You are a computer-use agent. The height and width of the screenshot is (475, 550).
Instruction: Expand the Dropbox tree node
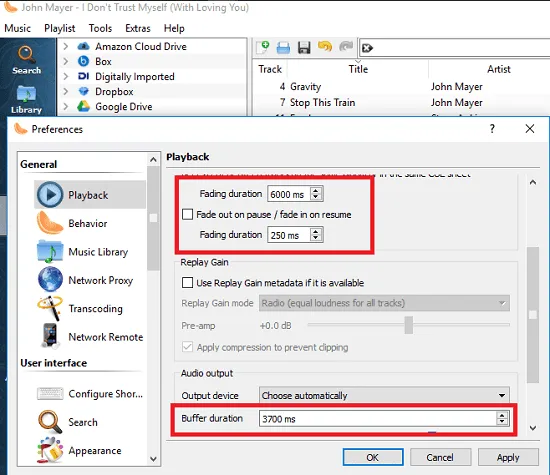tap(66, 91)
